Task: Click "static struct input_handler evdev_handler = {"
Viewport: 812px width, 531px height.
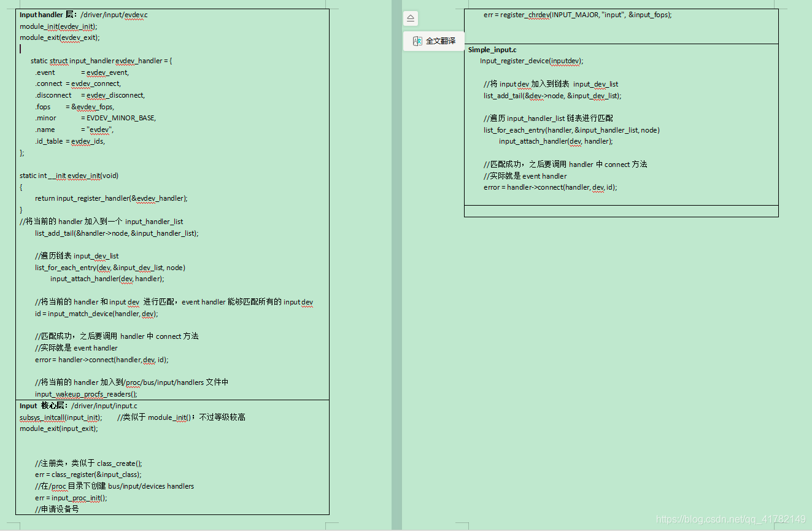Action: pos(101,61)
